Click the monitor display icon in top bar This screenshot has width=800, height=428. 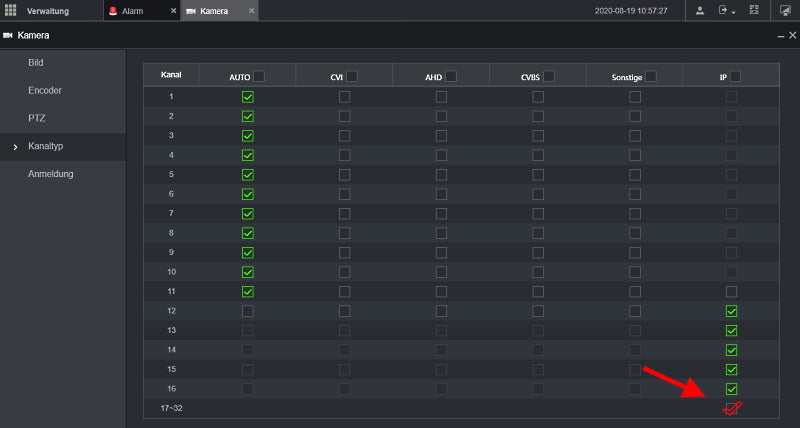click(785, 10)
